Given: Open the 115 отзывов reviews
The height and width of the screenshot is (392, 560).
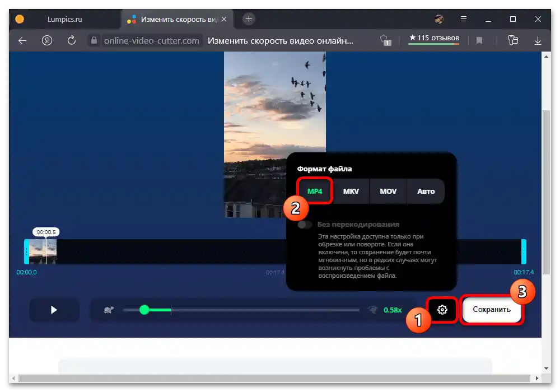Looking at the screenshot, I should coord(434,38).
